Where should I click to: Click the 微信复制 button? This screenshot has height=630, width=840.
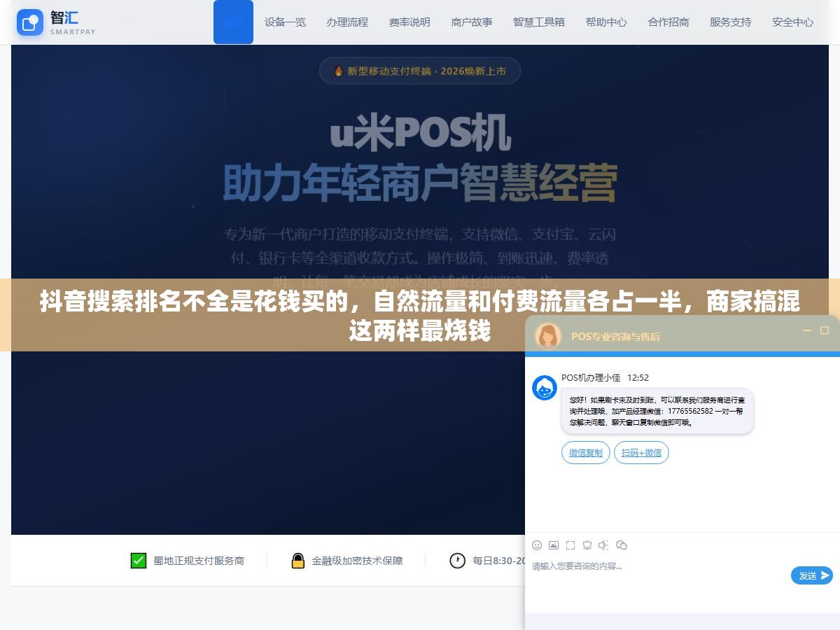coord(586,453)
